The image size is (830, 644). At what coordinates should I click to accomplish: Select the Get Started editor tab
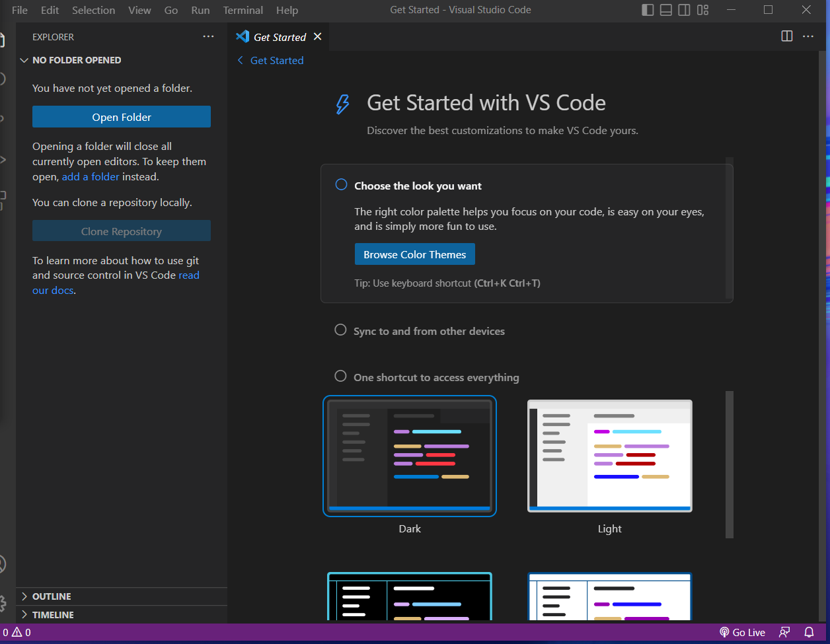(x=278, y=37)
